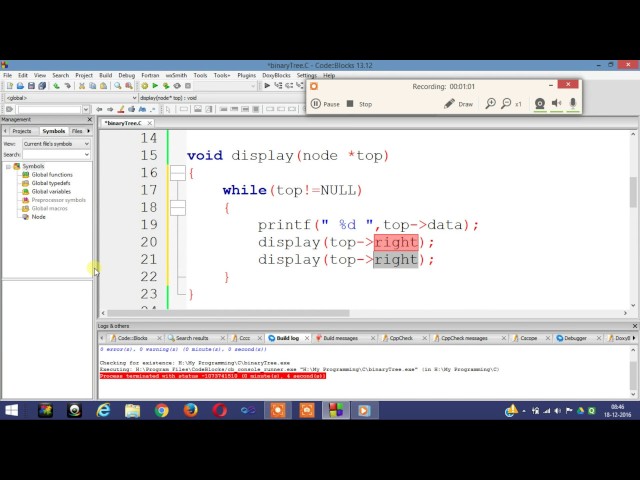Click the build log vertical scrollbar

coord(633,372)
